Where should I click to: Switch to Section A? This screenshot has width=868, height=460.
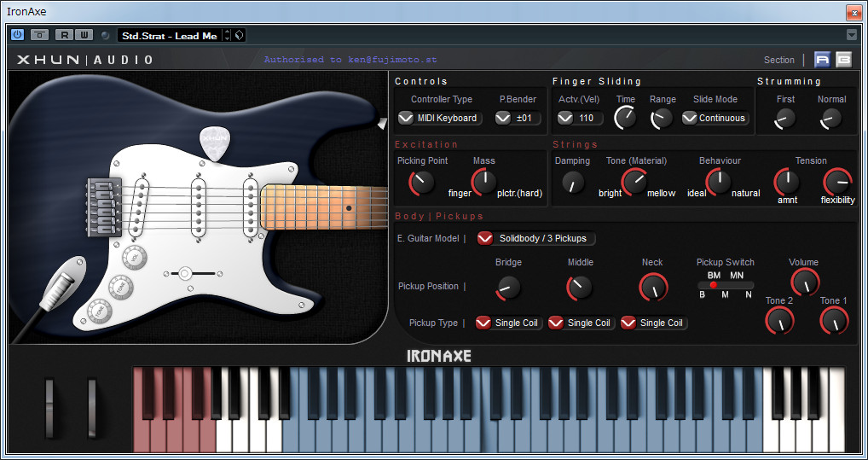click(823, 59)
